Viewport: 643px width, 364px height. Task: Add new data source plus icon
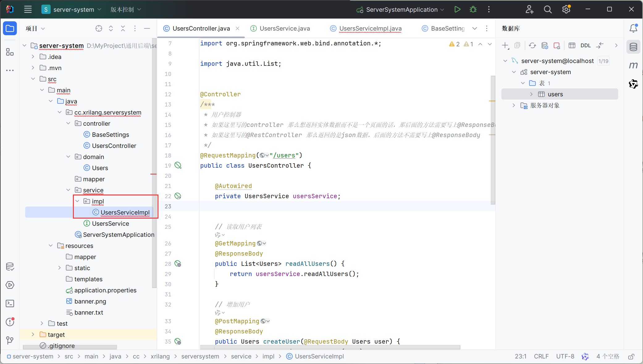pos(505,45)
